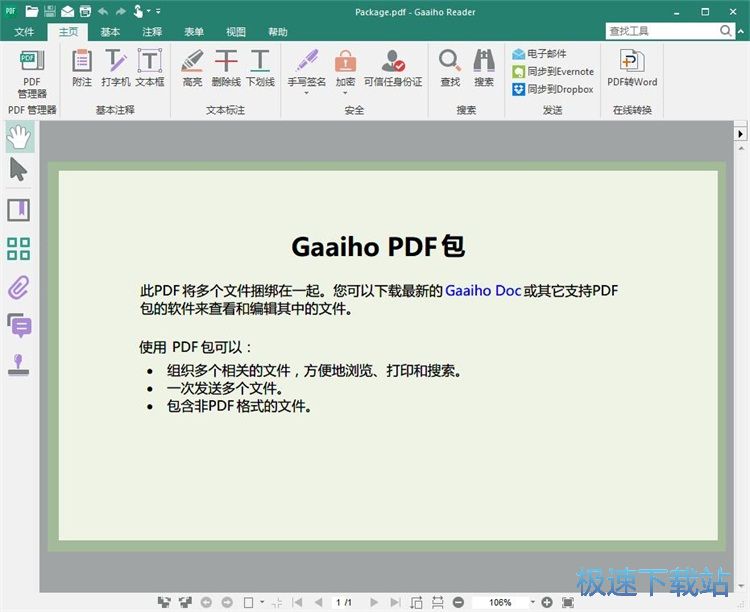The width and height of the screenshot is (750, 612).
Task: Open the zoom percentage dropdown
Action: (x=532, y=602)
